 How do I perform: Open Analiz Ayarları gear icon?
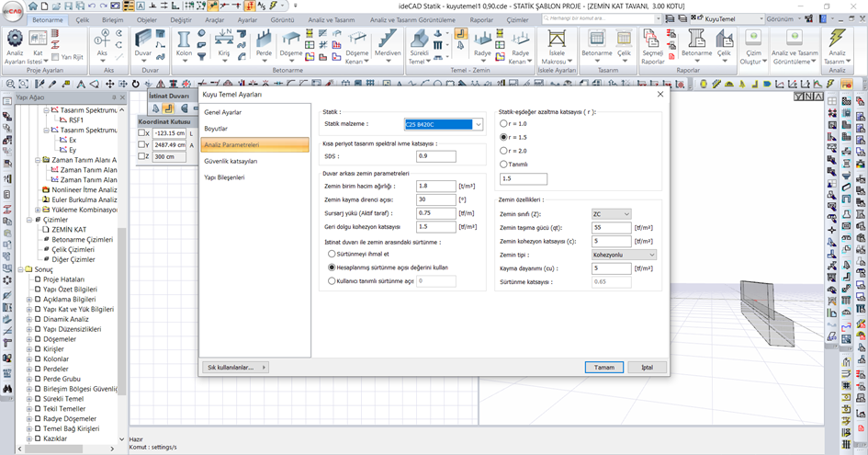[15, 39]
